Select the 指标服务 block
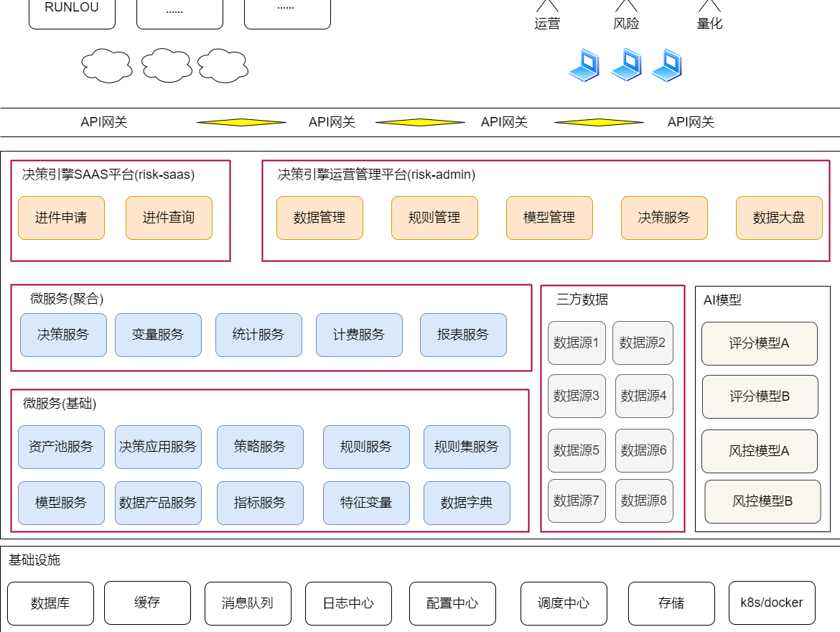The image size is (840, 632). 260,503
